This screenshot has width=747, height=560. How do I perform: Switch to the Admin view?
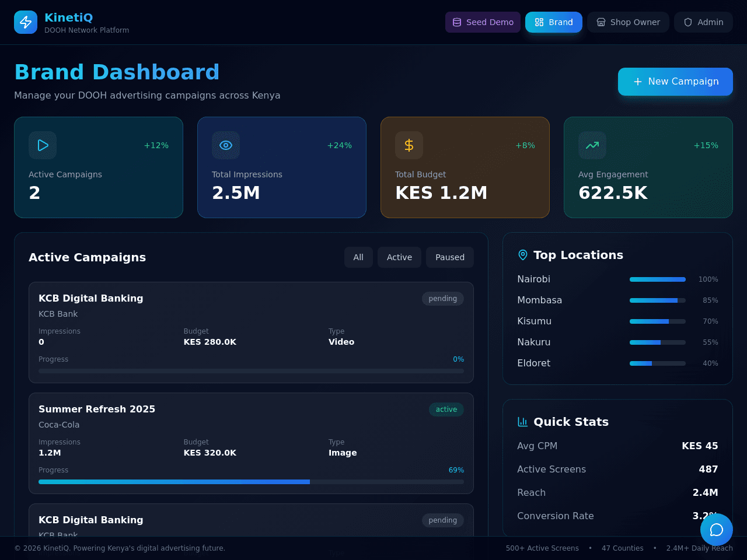coord(703,22)
